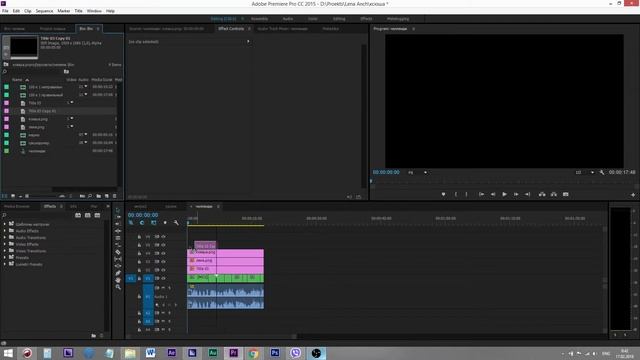Click the Program monitor playhead scrubber

(x=371, y=180)
